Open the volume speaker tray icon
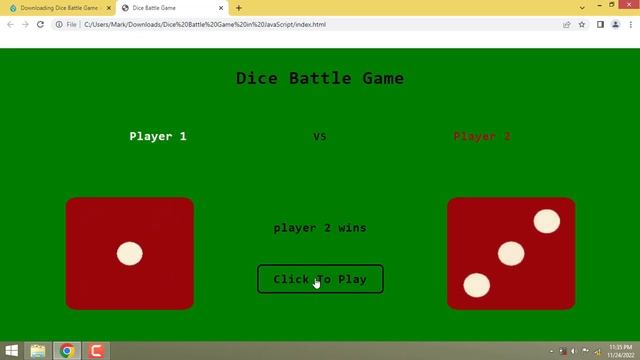The height and width of the screenshot is (360, 640). tap(573, 351)
